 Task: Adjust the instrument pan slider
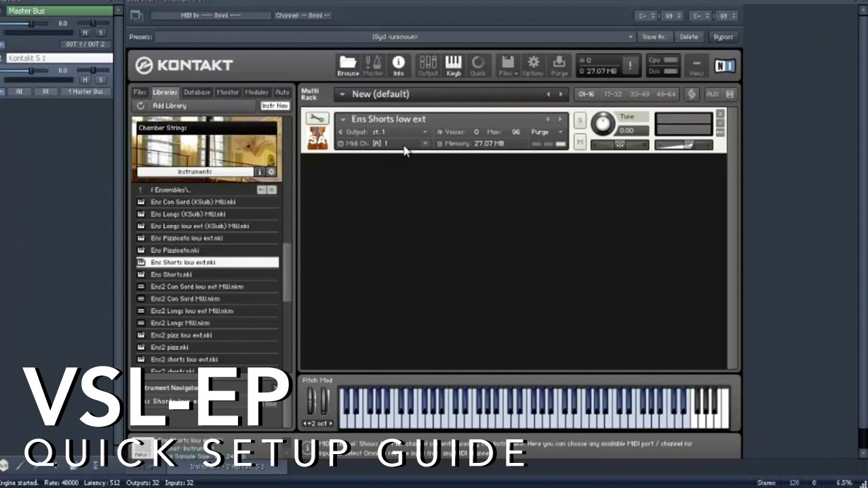620,144
